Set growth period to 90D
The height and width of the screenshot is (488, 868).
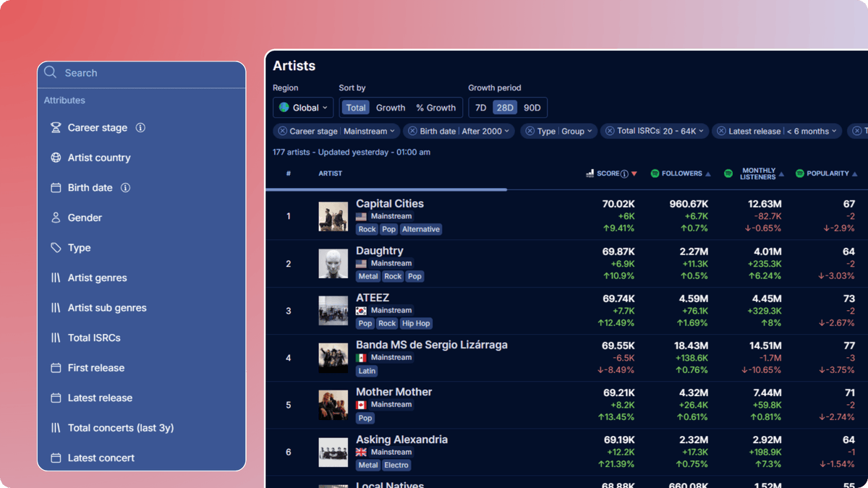(532, 108)
